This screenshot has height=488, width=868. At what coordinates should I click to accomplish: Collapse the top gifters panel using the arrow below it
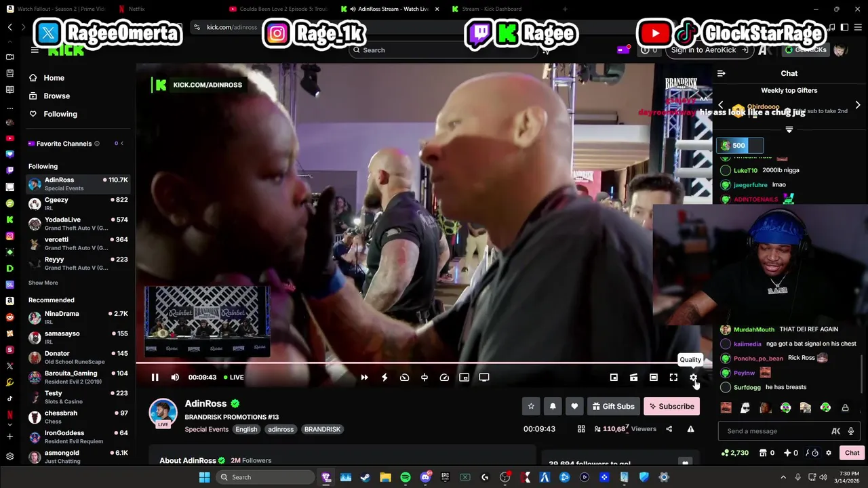(x=789, y=129)
